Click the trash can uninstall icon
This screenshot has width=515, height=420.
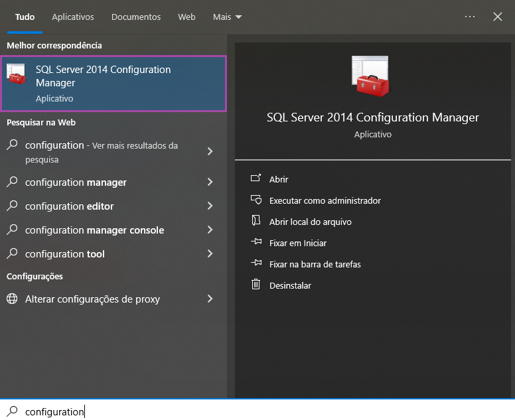(256, 284)
